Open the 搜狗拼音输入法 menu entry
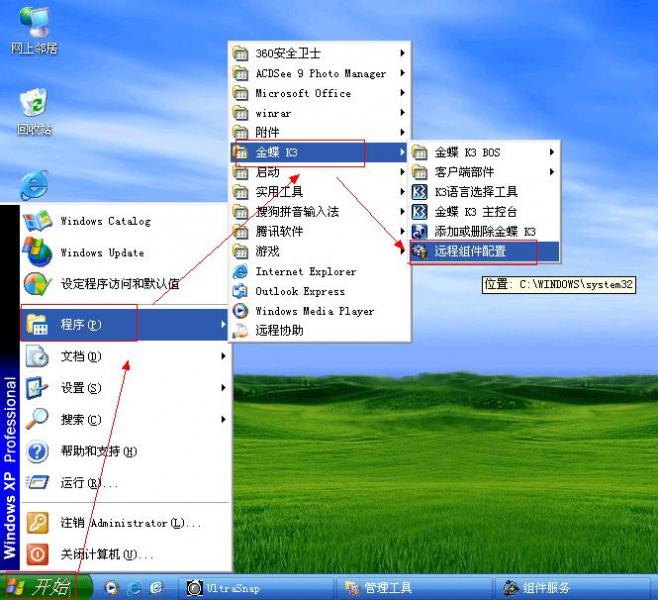 click(319, 211)
